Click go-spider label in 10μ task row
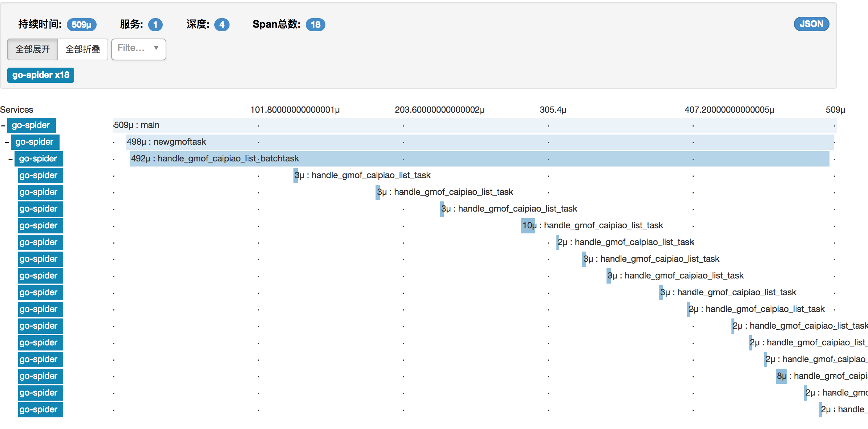Image resolution: width=868 pixels, height=429 pixels. click(x=41, y=225)
